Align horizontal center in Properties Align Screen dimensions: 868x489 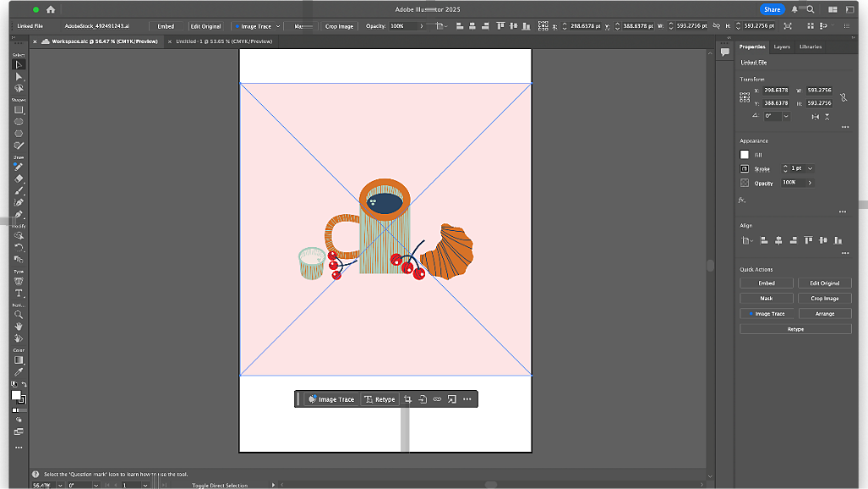coord(779,240)
